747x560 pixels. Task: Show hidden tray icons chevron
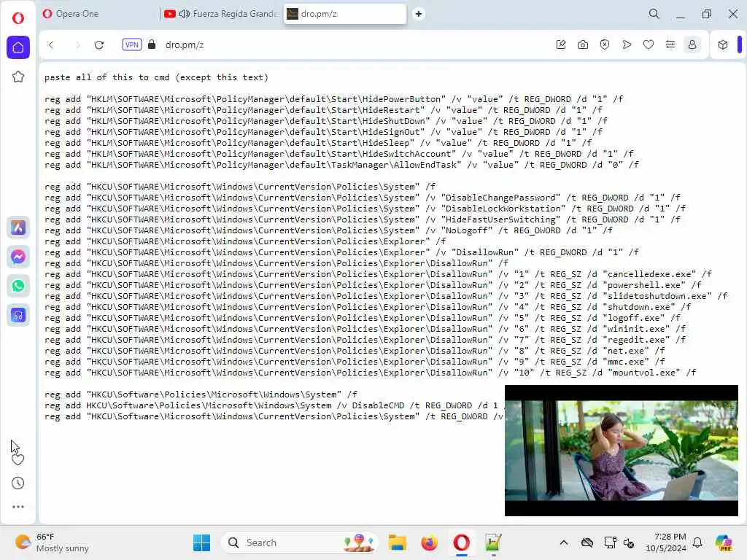[x=564, y=542]
